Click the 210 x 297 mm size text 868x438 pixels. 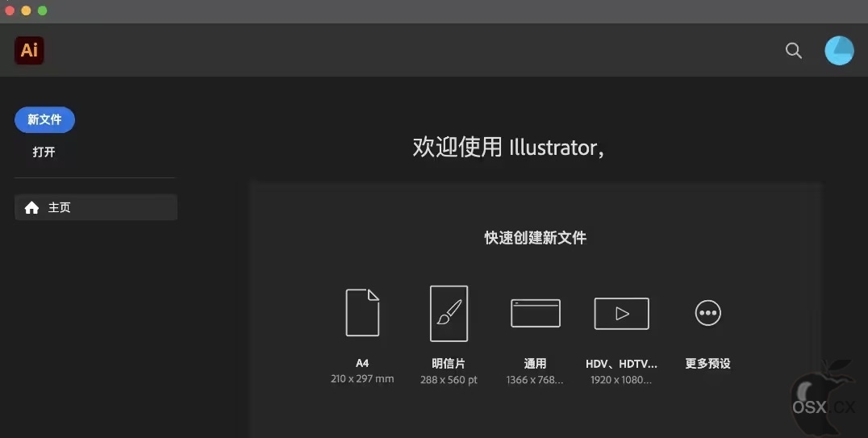click(x=362, y=379)
